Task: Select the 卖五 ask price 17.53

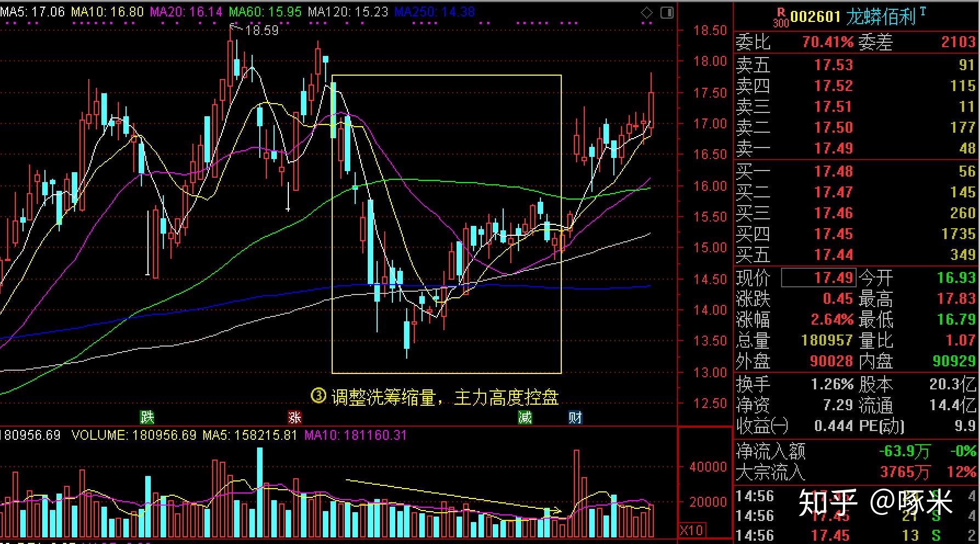Action: pos(834,65)
